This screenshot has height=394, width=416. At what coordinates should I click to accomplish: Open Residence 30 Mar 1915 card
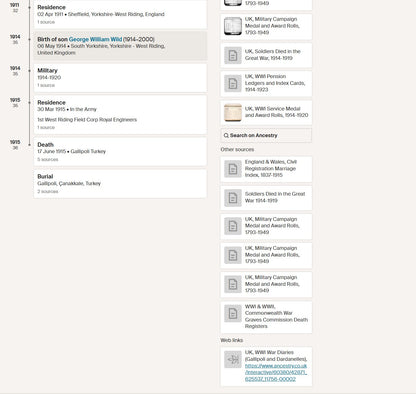pos(120,115)
